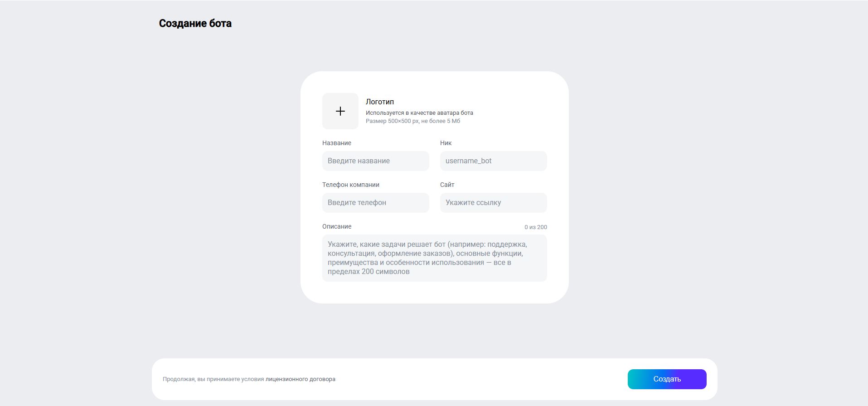Click the Описание label above the text area

337,226
